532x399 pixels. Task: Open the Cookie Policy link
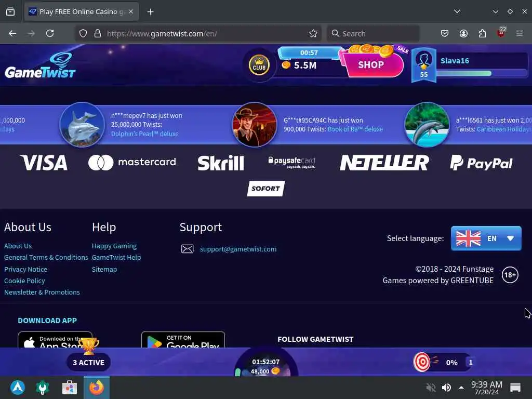(x=24, y=281)
